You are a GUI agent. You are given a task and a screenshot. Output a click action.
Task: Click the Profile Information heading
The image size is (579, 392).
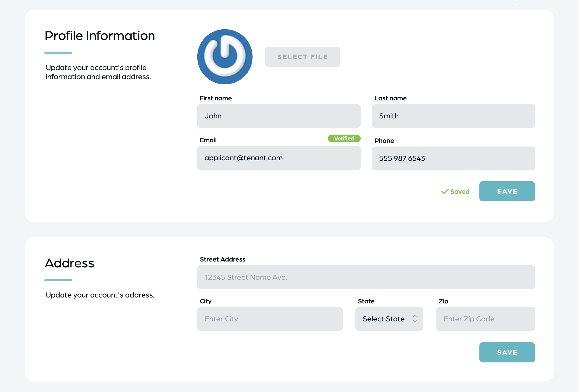tap(100, 36)
